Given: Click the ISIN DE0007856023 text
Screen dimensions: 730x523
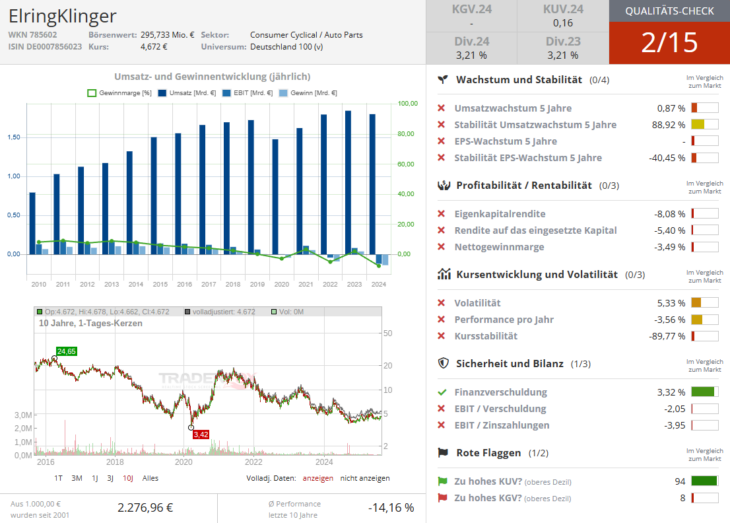Looking at the screenshot, I should pos(45,47).
